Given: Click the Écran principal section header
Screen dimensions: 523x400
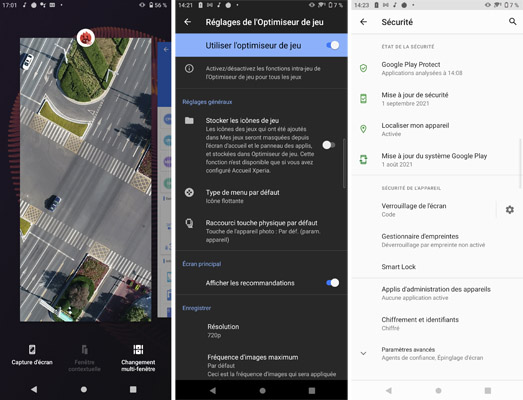Looking at the screenshot, I should coord(201,264).
